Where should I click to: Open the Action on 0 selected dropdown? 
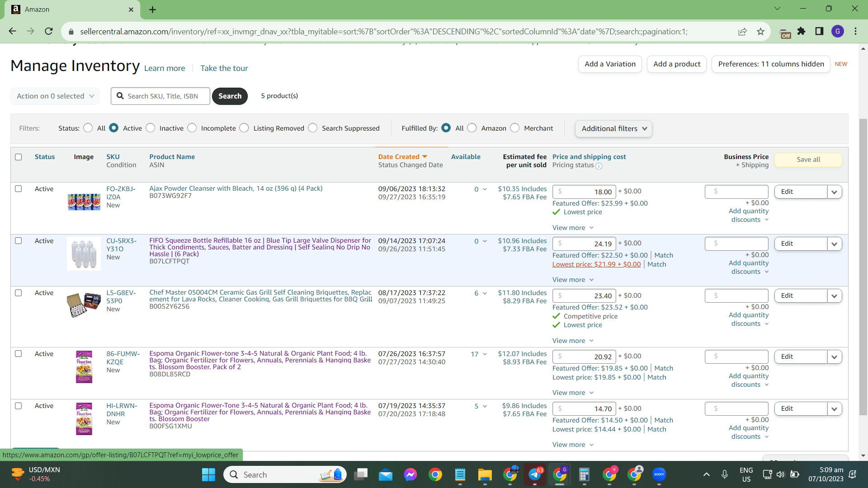(55, 96)
